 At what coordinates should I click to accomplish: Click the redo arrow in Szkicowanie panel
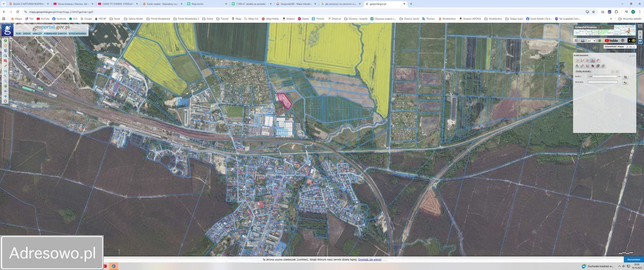[x=617, y=72]
